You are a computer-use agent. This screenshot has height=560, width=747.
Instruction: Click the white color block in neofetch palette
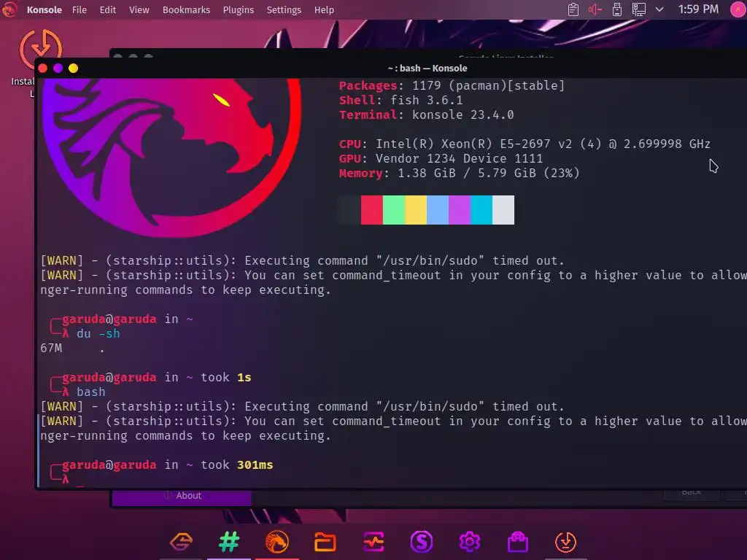pyautogui.click(x=503, y=209)
